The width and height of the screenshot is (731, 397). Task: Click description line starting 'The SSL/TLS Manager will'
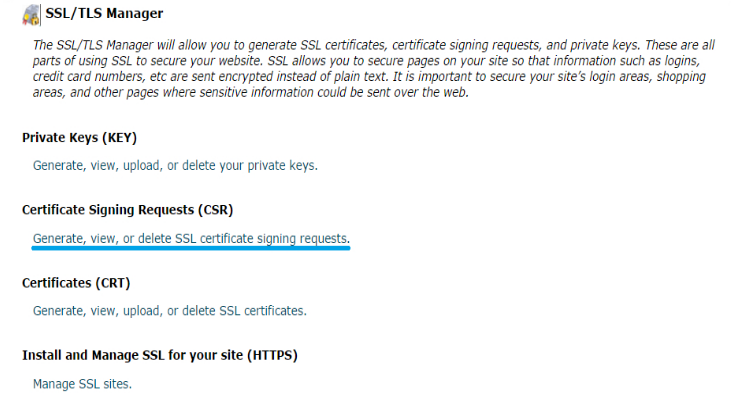[x=373, y=45]
